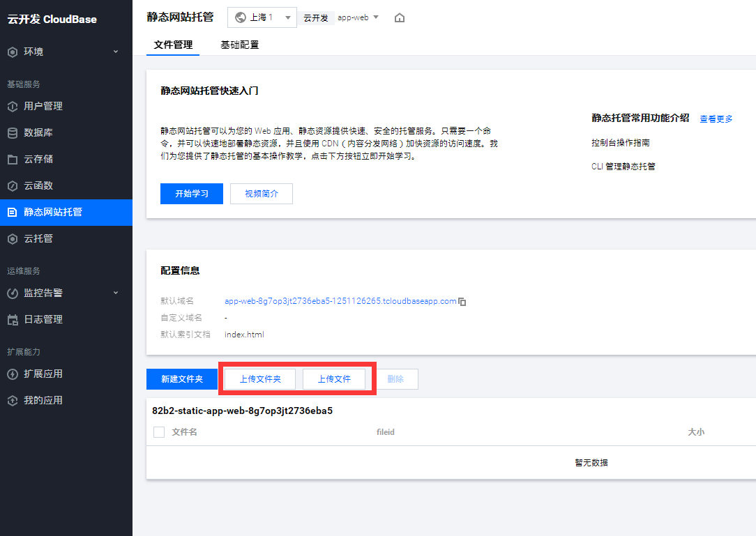
Task: Click the fileid column header
Action: [x=385, y=432]
